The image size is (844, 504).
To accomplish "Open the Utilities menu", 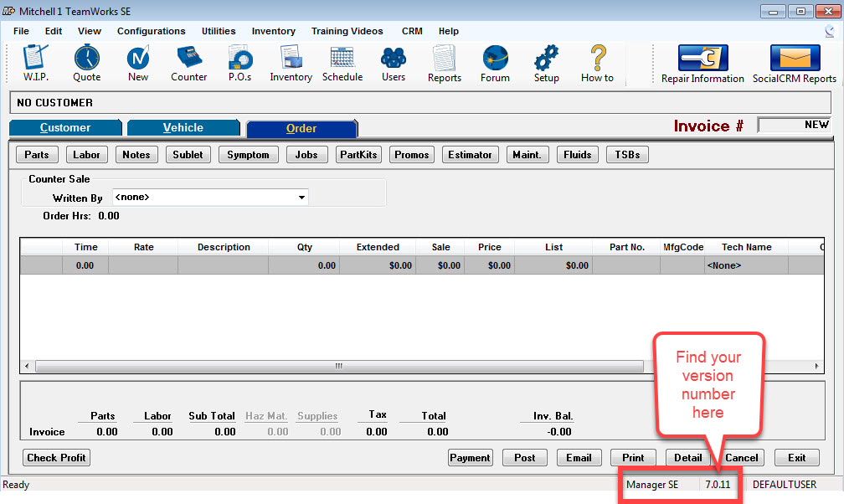I will (x=219, y=31).
